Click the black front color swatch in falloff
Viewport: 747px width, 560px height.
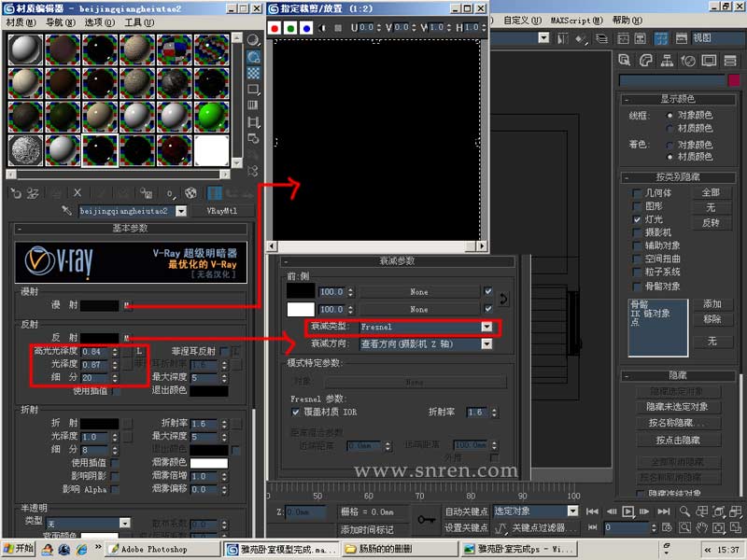(301, 291)
